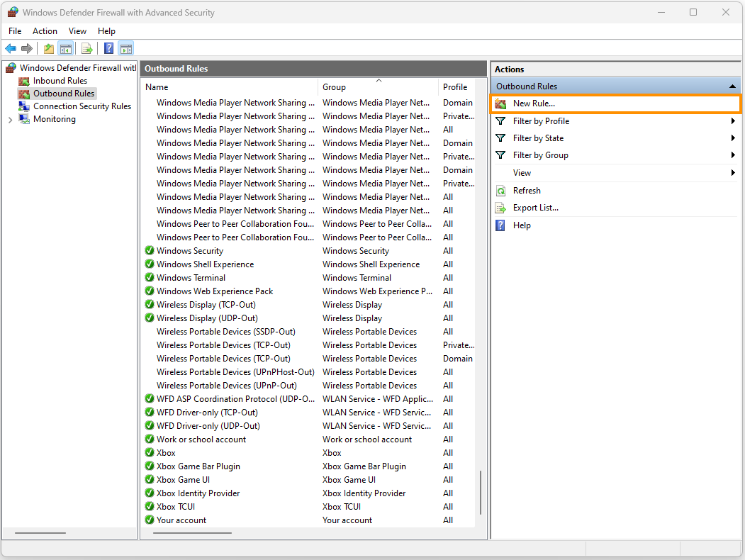
Task: Select the WFD ASP Coordination Protocol rule
Action: (x=235, y=399)
